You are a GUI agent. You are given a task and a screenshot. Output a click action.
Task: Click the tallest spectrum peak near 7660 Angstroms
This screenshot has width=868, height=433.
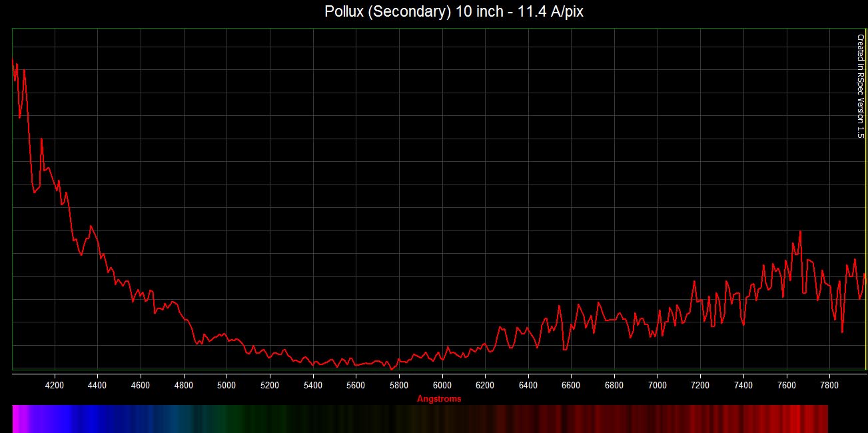(x=800, y=232)
